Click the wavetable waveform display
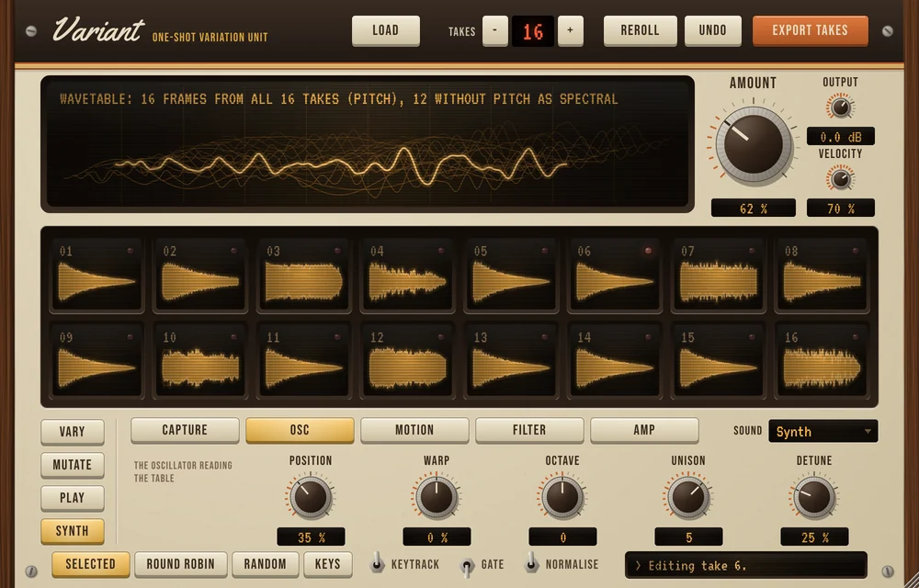The width and height of the screenshot is (919, 588). click(x=368, y=143)
